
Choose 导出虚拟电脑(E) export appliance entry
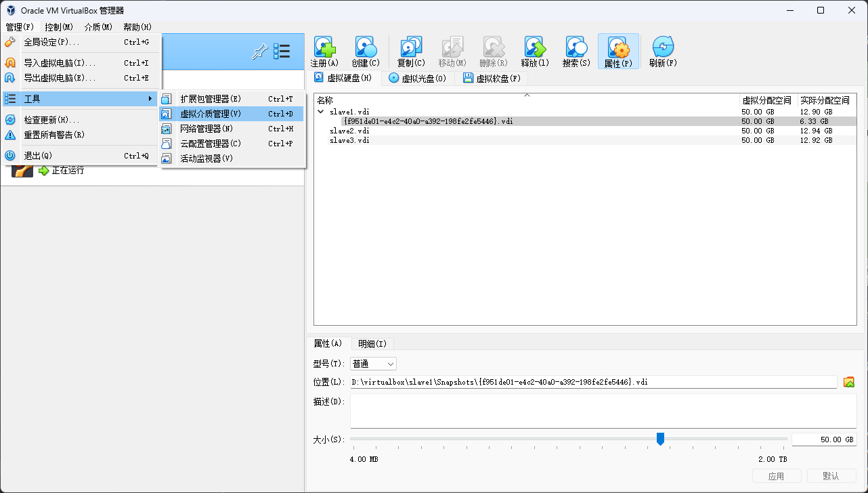pyautogui.click(x=81, y=78)
